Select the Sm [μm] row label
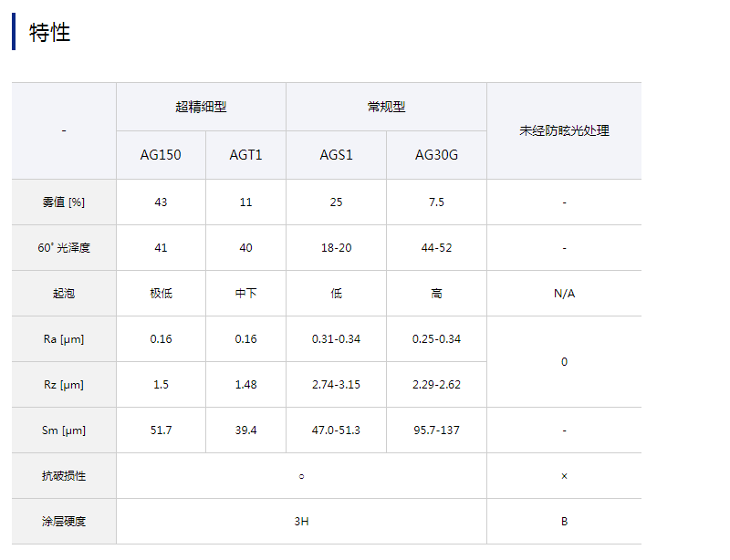This screenshot has height=560, width=730. pyautogui.click(x=64, y=430)
